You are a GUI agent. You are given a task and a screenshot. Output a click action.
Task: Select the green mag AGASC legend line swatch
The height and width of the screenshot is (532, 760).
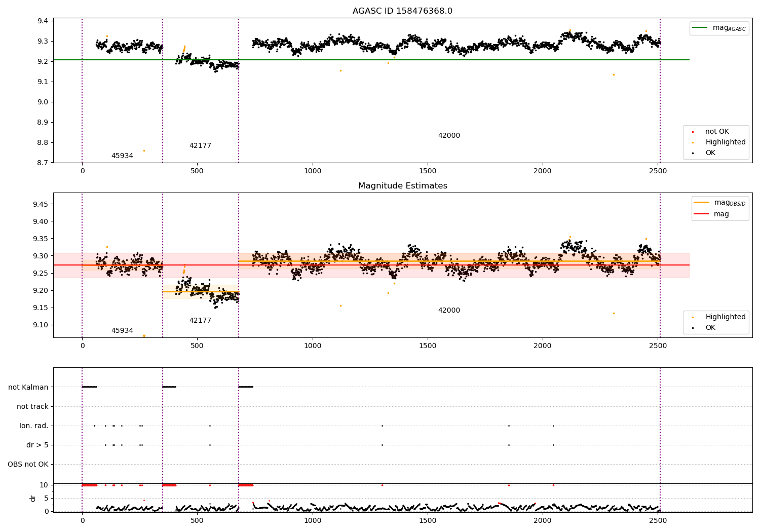700,28
